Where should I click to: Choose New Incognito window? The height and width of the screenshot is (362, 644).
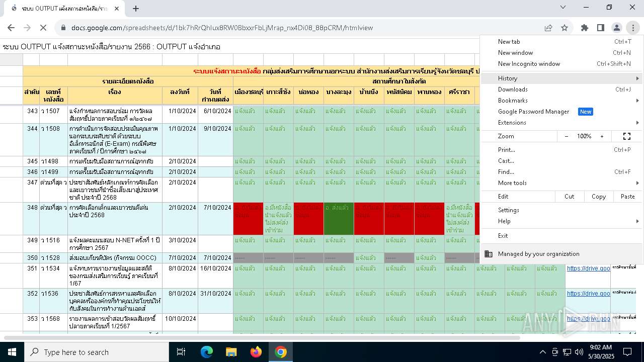(561, 64)
